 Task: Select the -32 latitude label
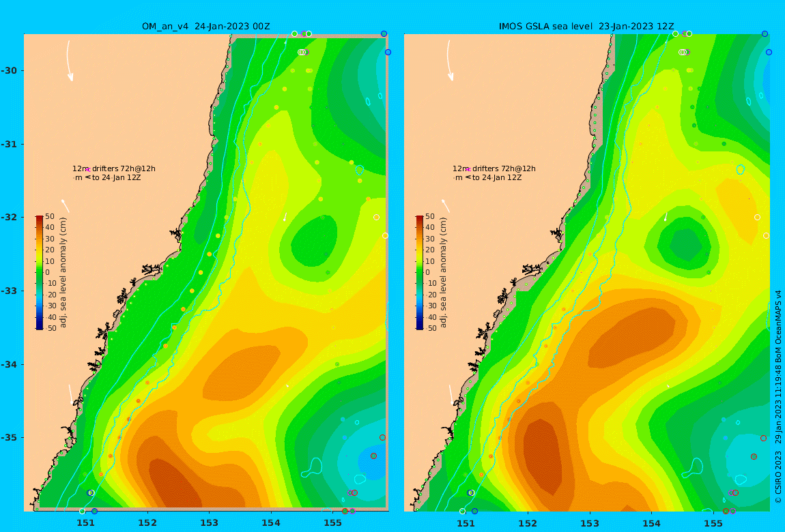(8, 217)
